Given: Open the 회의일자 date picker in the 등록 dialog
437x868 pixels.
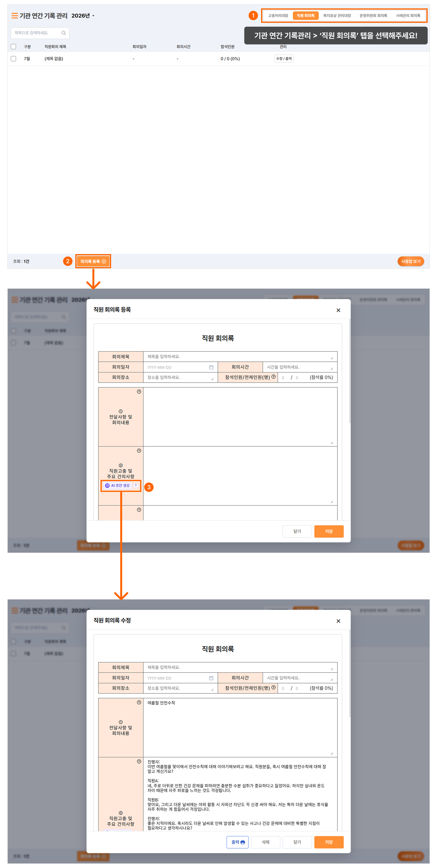Looking at the screenshot, I should pyautogui.click(x=180, y=367).
